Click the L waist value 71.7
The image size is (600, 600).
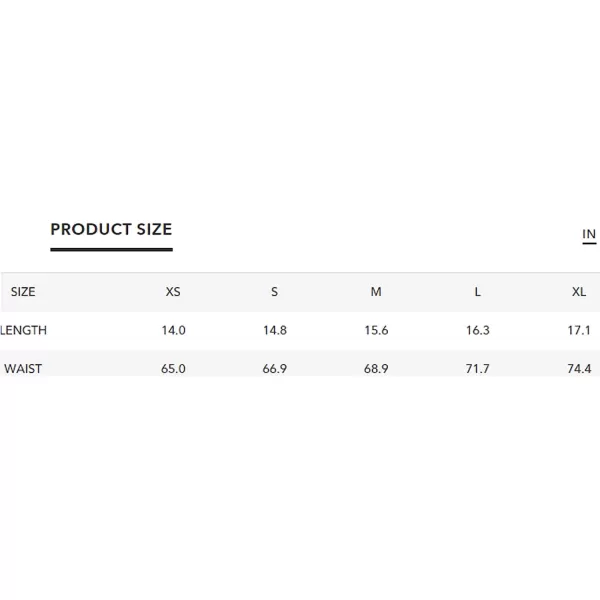coord(478,369)
